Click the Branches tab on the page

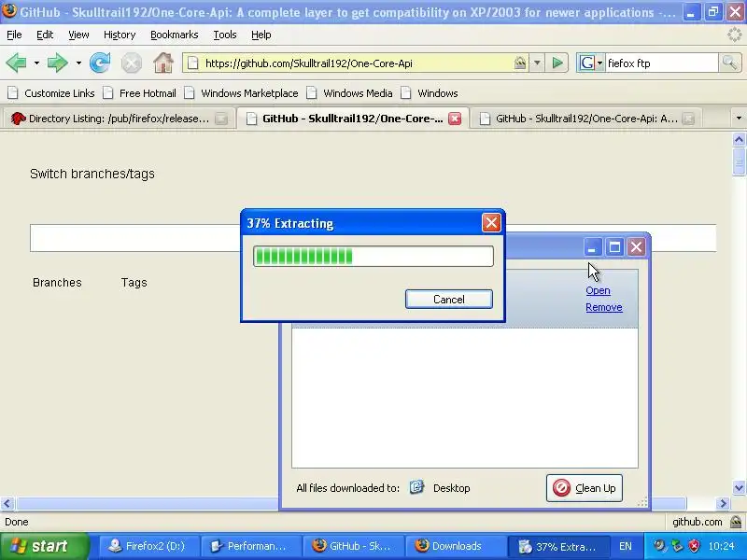(x=57, y=283)
